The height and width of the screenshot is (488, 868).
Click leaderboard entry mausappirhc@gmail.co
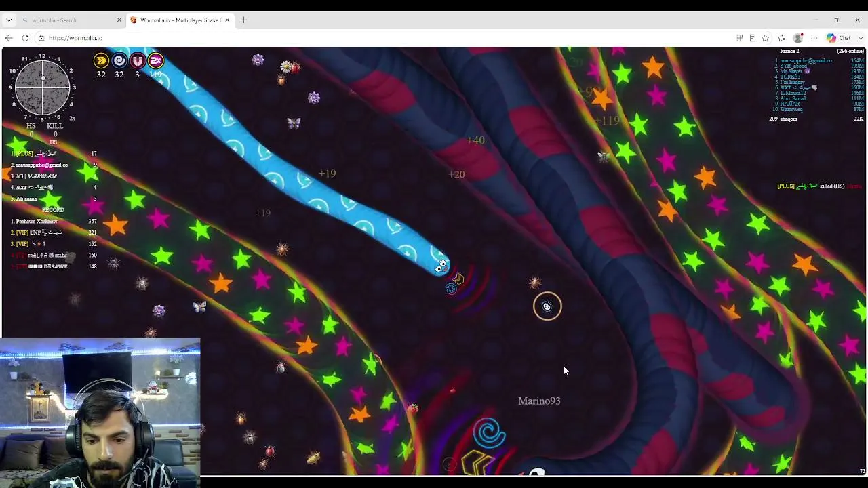[x=806, y=60]
